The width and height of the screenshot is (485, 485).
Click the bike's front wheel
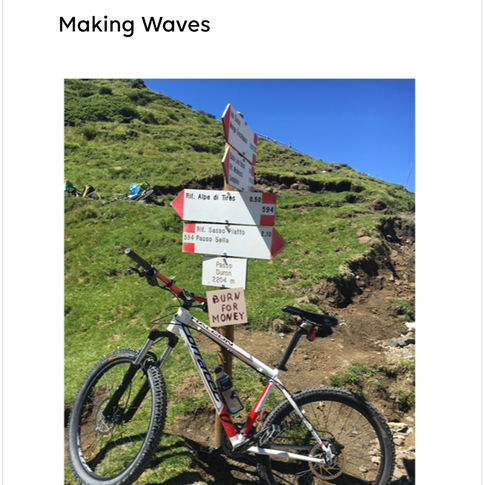click(117, 417)
